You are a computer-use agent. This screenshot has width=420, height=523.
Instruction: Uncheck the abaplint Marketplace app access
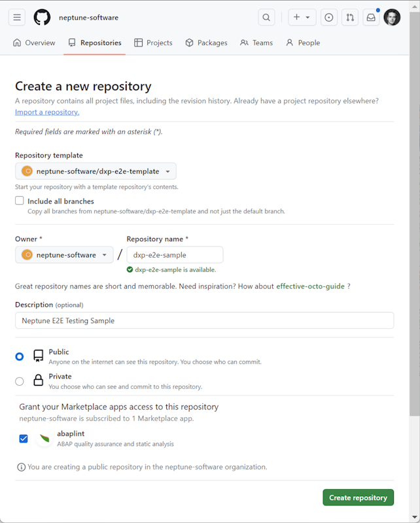(x=24, y=439)
